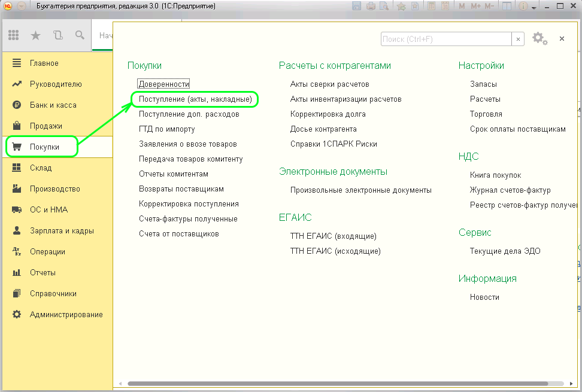Select the Покупки section
Image resolution: width=582 pixels, height=392 pixels.
coord(57,147)
